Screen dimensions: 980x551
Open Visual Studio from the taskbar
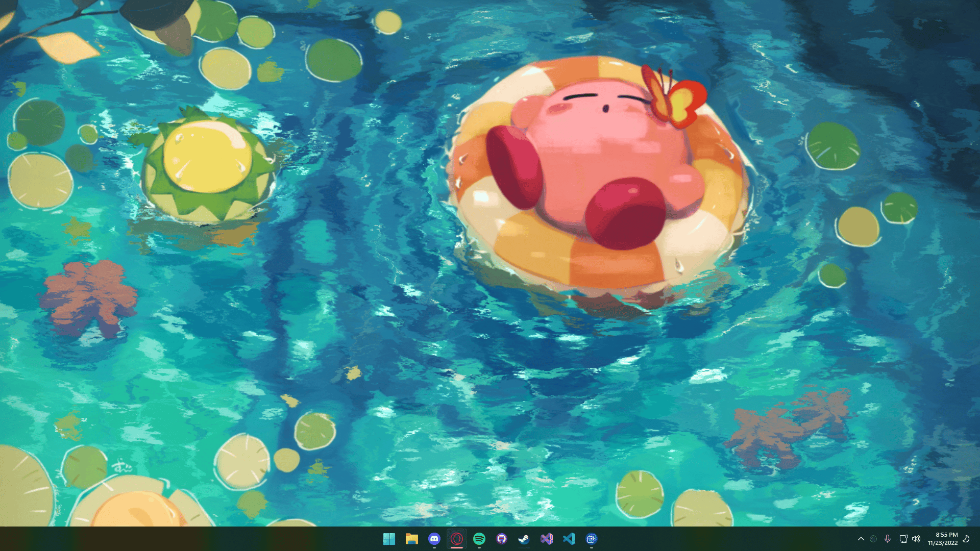point(547,538)
